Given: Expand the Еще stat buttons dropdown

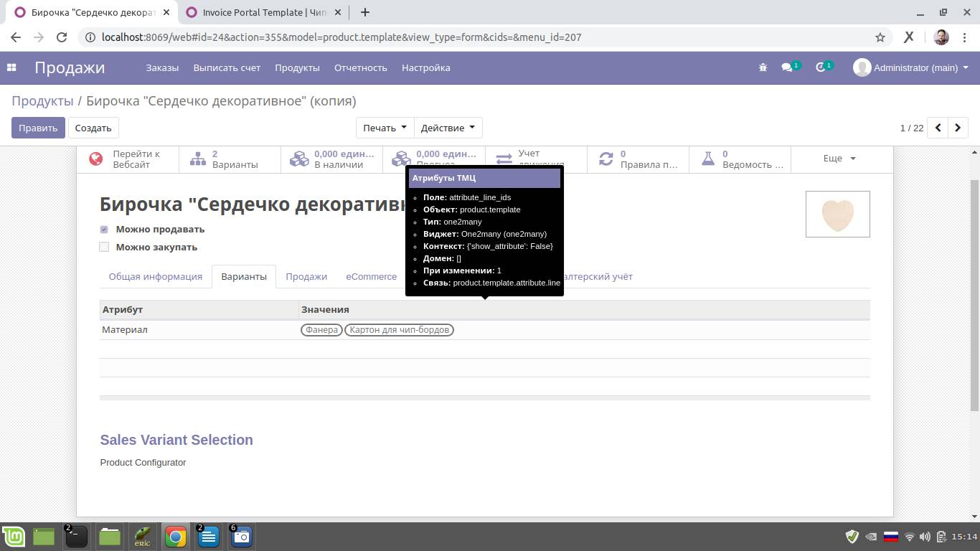Looking at the screenshot, I should 839,159.
